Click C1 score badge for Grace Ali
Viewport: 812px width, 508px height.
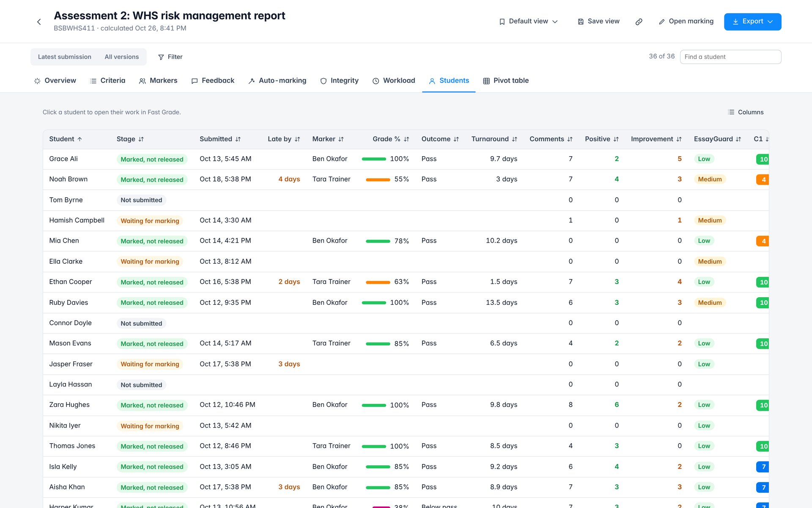[763, 159]
